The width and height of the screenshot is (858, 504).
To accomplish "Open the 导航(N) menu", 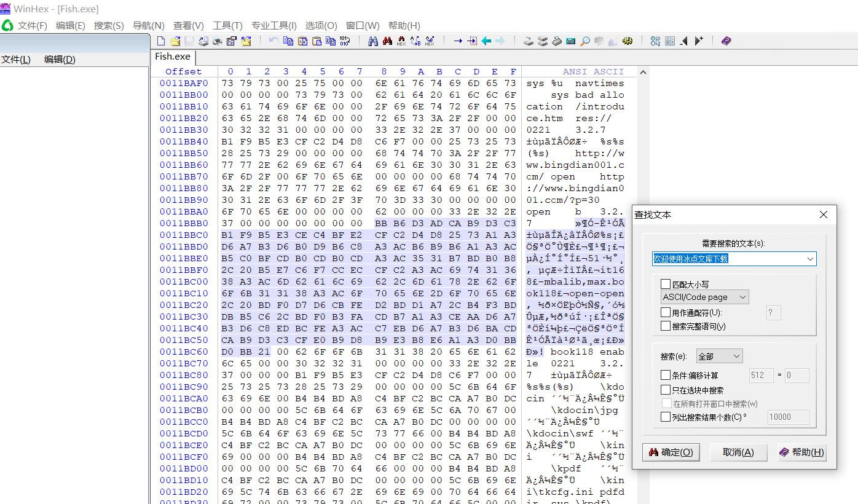I will 148,25.
